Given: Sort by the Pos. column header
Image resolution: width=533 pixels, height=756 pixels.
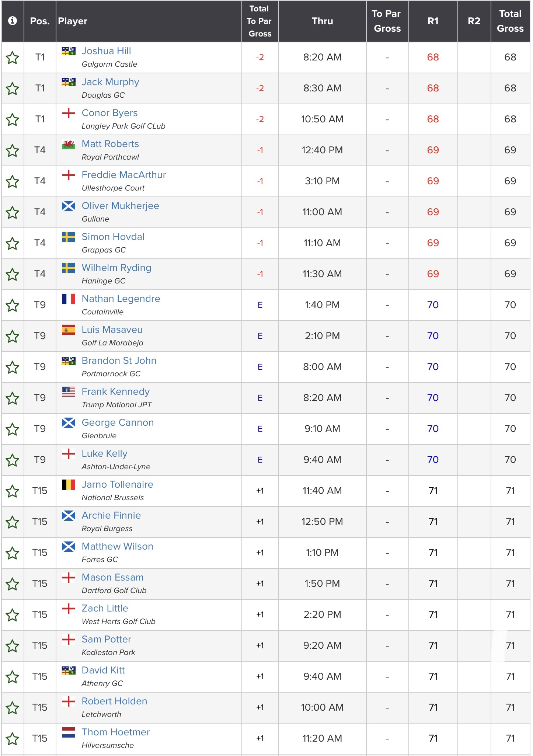Looking at the screenshot, I should click(40, 21).
